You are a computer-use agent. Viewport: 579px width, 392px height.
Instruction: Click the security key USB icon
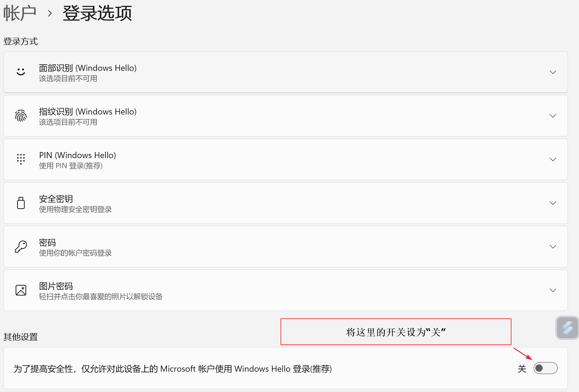[21, 203]
